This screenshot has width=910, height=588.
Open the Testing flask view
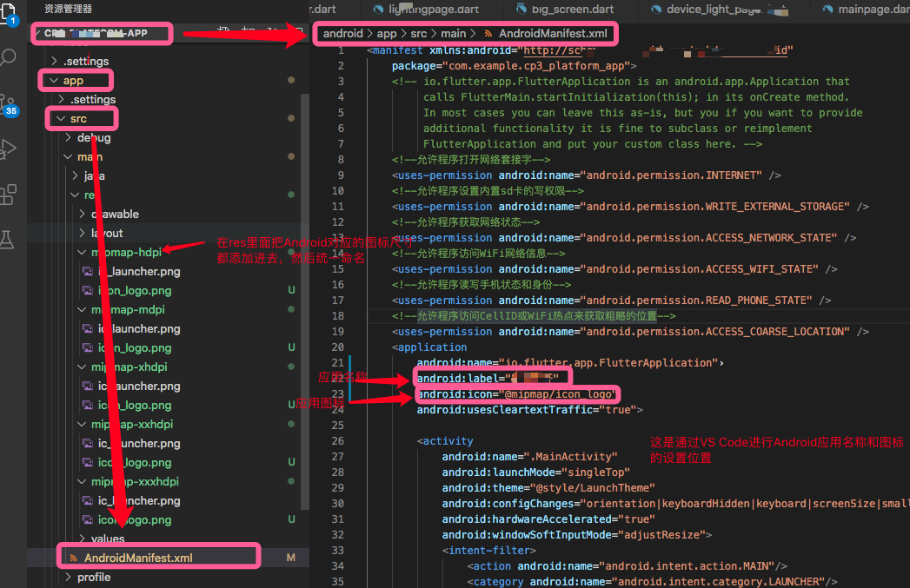7,240
